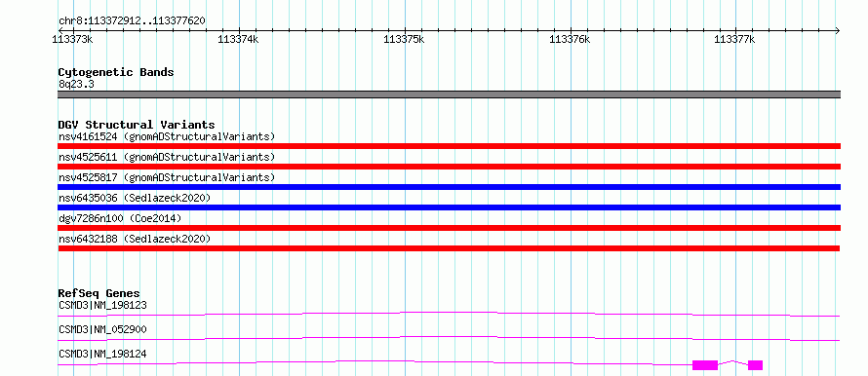Image resolution: width=868 pixels, height=376 pixels.
Task: Select the gray 8q23.3 cytoband bar
Action: pos(449,94)
